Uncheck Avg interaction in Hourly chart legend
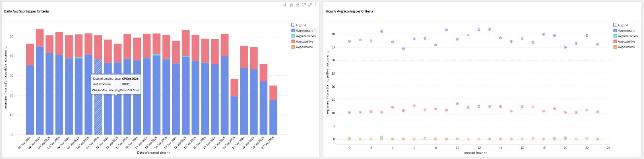The image size is (644, 159). (615, 36)
